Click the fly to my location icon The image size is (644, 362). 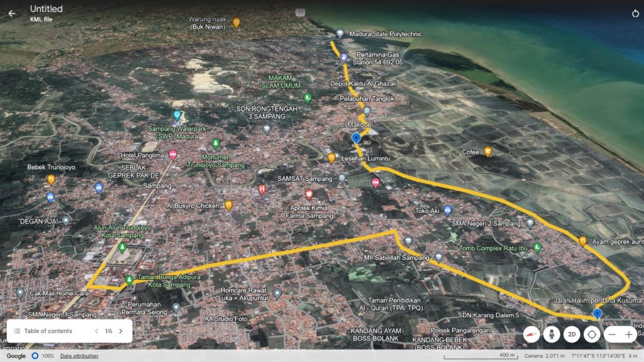[591, 335]
